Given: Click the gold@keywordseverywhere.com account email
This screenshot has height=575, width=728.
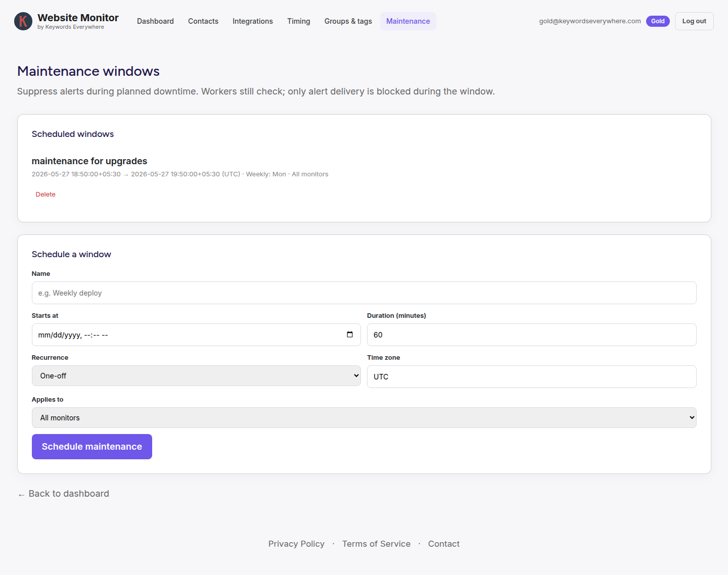Looking at the screenshot, I should (590, 21).
